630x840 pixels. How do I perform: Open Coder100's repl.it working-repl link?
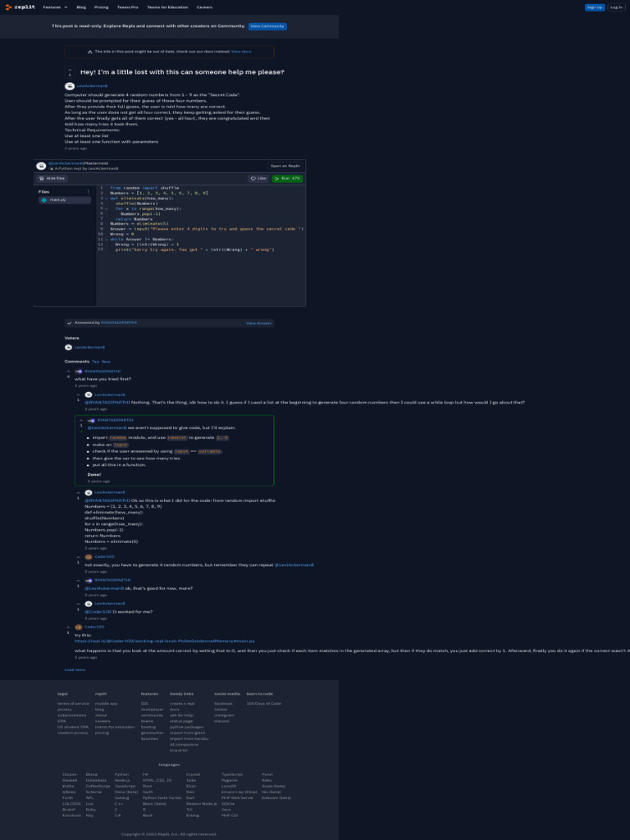tap(164, 641)
